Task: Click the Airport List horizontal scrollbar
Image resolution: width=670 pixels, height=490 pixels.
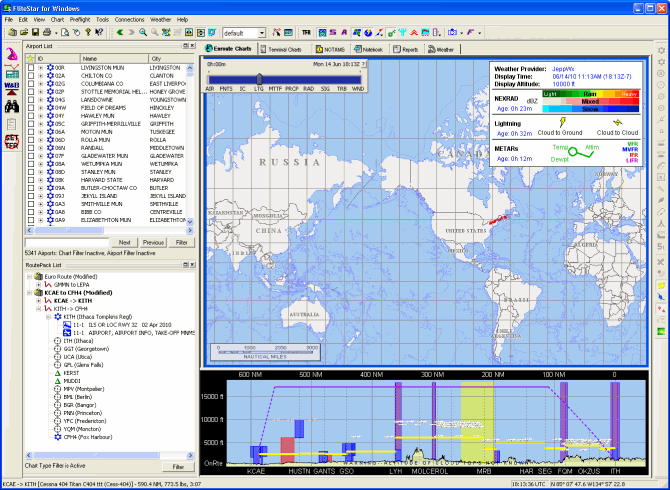Action: pyautogui.click(x=110, y=230)
